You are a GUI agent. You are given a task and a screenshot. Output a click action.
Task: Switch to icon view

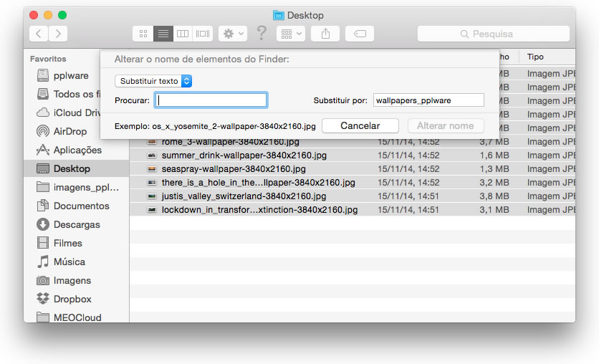point(143,34)
